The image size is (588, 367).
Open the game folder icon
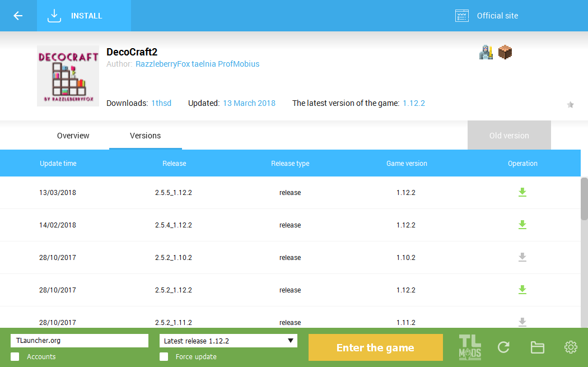point(538,347)
